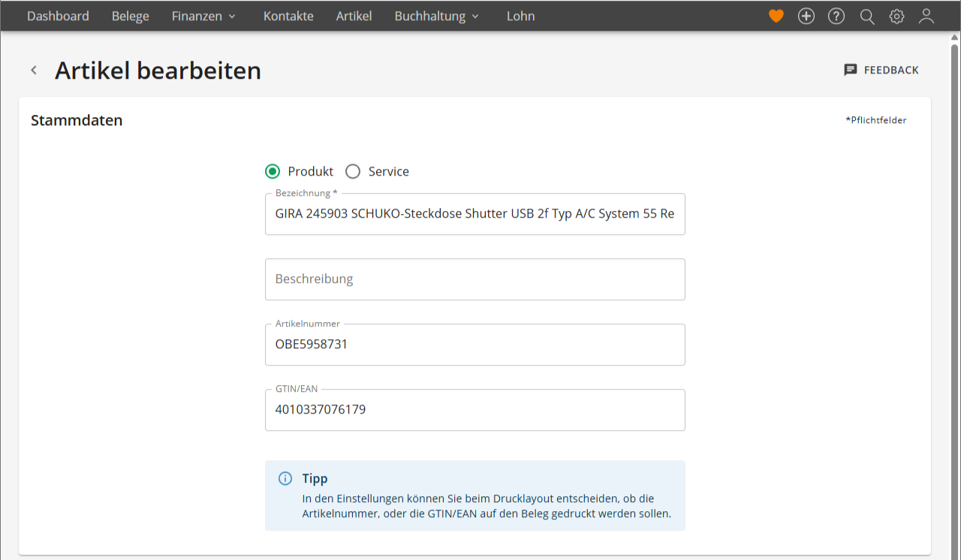961x560 pixels.
Task: Click the FEEDBACK button
Action: pyautogui.click(x=881, y=70)
